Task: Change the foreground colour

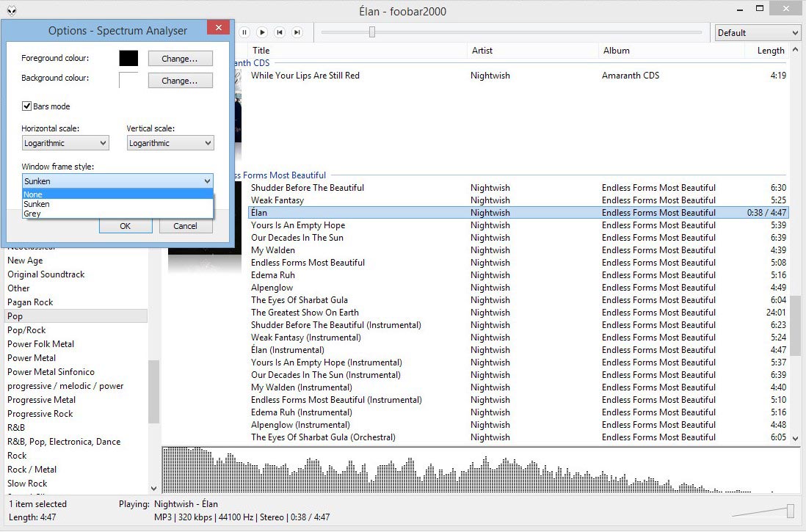Action: click(x=180, y=58)
